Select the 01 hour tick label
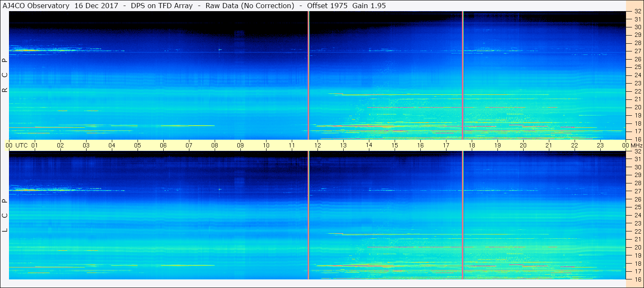The height and width of the screenshot is (288, 644). pyautogui.click(x=35, y=145)
